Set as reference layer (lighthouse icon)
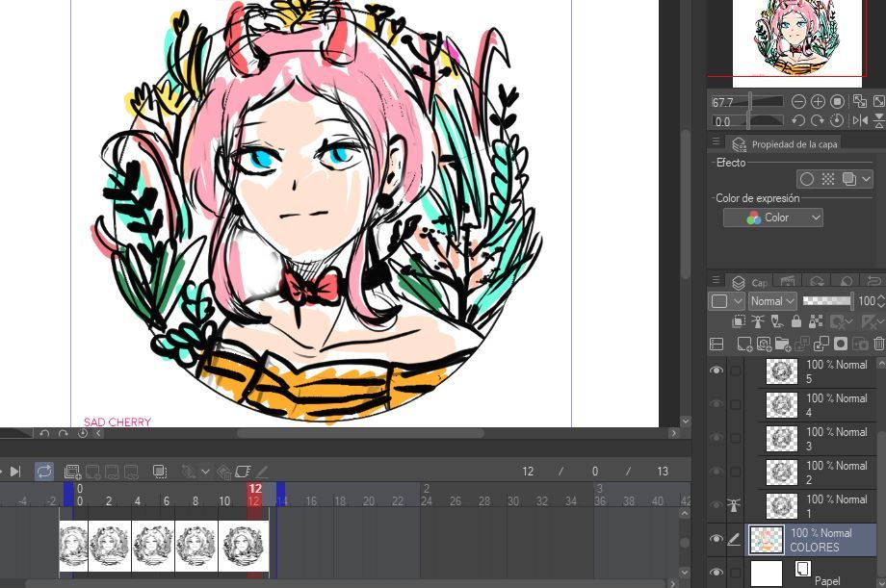This screenshot has height=588, width=886. [758, 322]
